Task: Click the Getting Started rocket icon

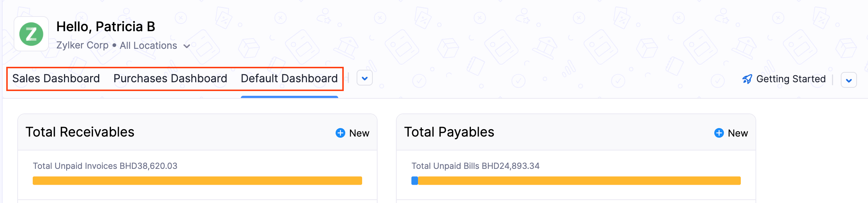Action: pyautogui.click(x=747, y=79)
